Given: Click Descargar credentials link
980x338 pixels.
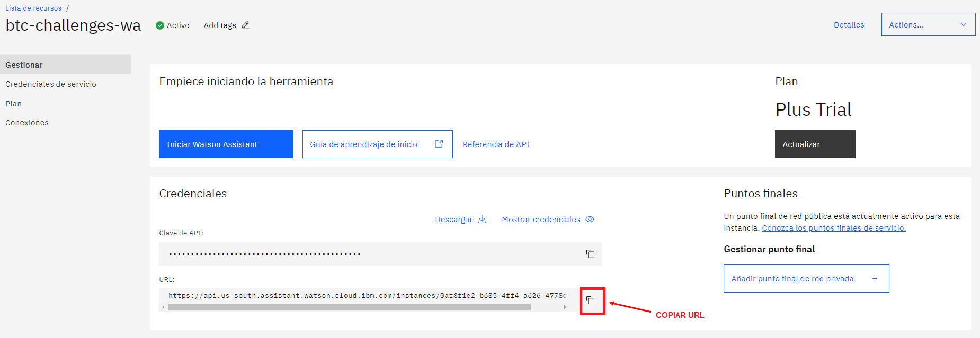Looking at the screenshot, I should pyautogui.click(x=454, y=220).
